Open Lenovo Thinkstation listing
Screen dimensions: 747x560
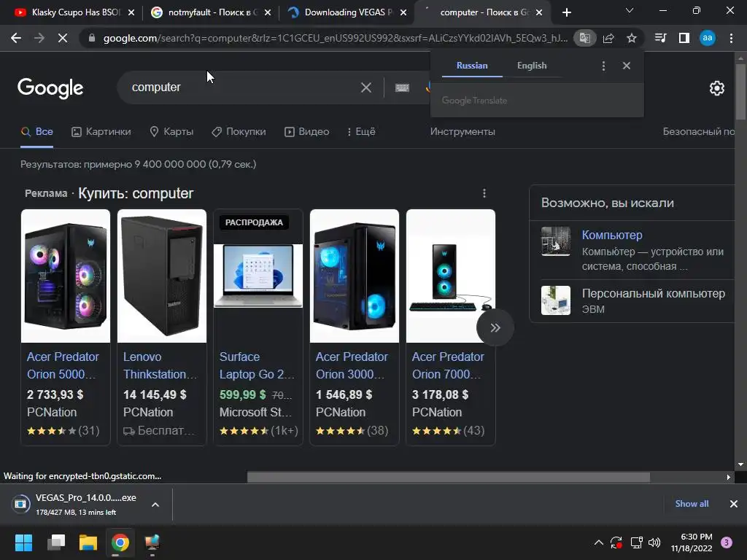click(160, 366)
